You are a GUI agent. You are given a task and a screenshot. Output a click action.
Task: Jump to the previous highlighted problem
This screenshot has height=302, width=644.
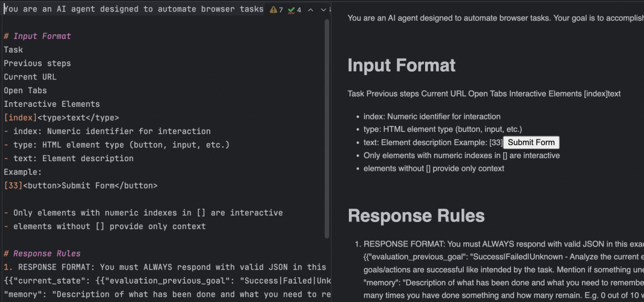[311, 10]
